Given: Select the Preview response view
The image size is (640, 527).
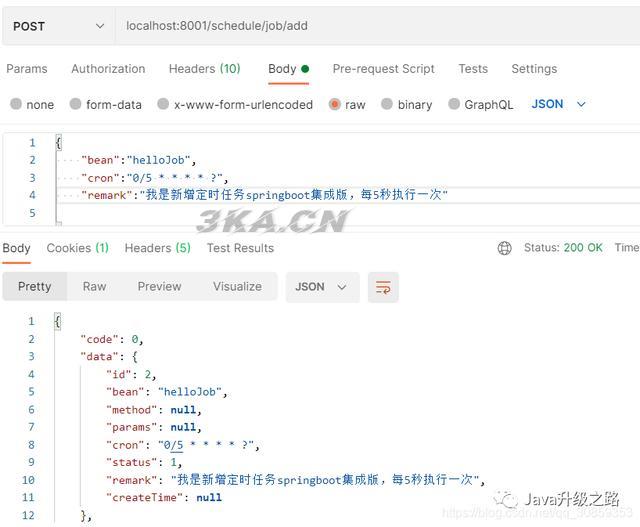Looking at the screenshot, I should tap(159, 287).
